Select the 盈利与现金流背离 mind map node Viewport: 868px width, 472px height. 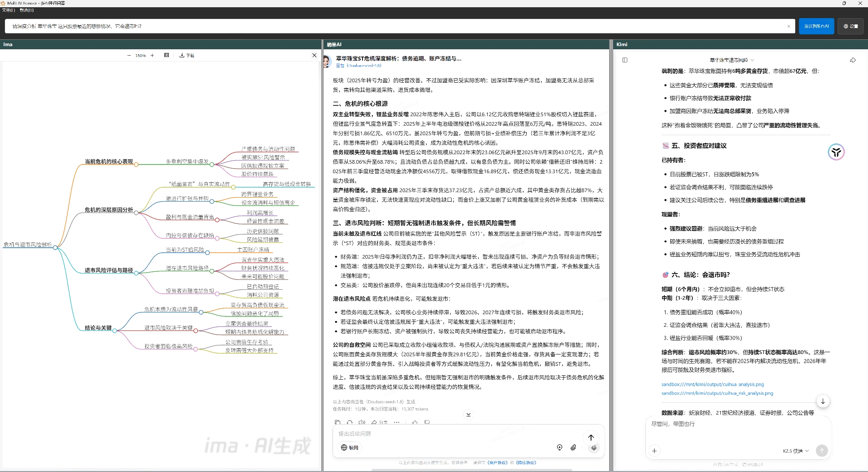pyautogui.click(x=190, y=217)
